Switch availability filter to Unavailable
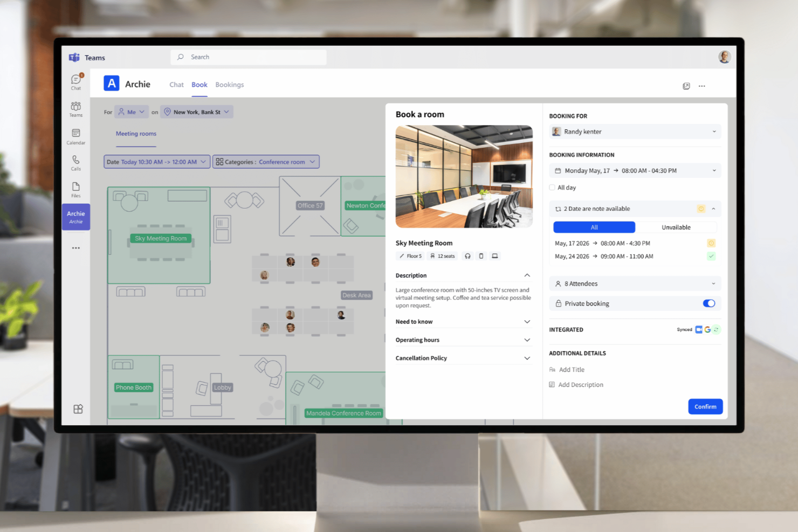Screen dimensions: 798x532 pos(676,227)
